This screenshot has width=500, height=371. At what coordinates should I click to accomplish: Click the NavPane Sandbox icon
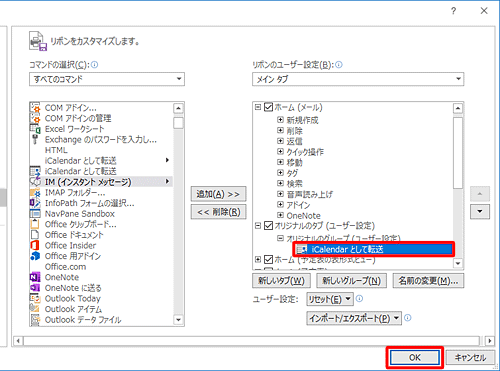(x=35, y=214)
